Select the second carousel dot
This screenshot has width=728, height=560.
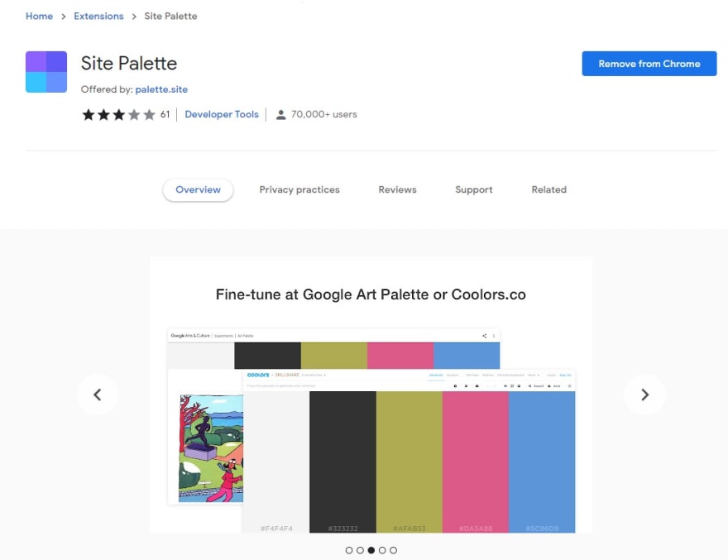click(361, 550)
